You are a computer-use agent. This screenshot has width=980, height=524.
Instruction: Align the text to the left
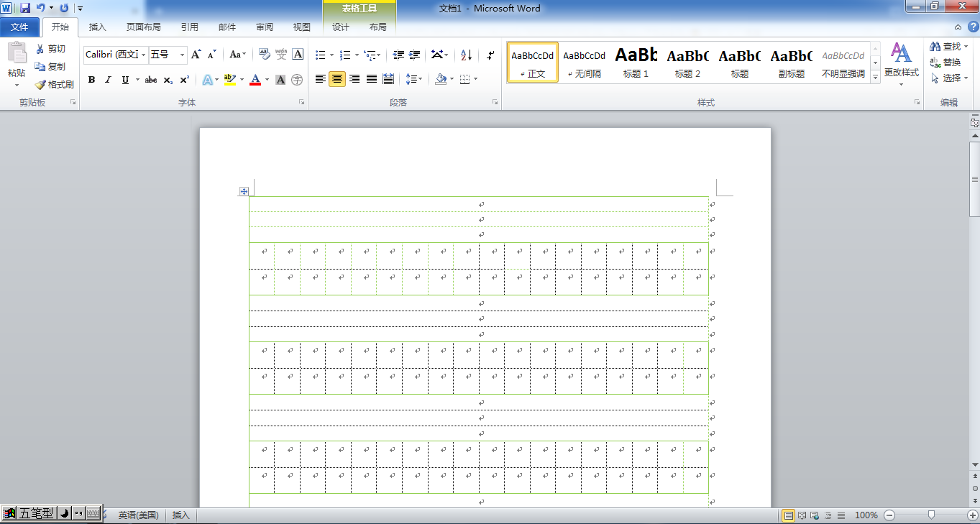[x=321, y=79]
